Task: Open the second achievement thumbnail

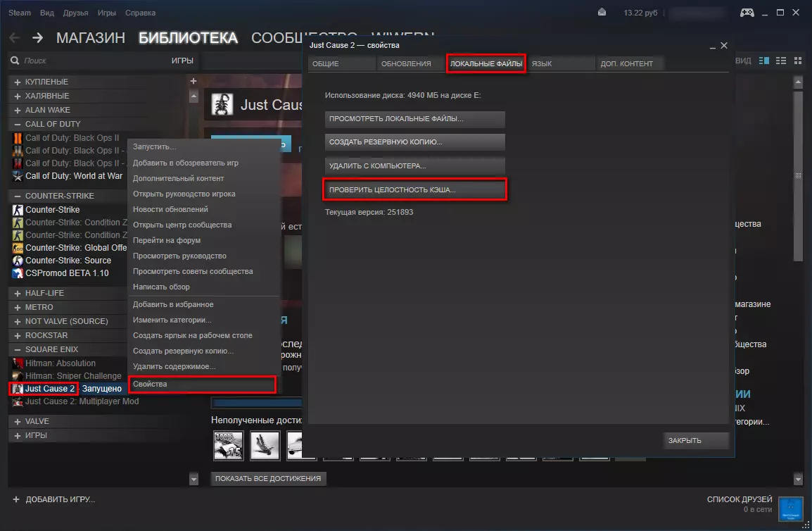Action: point(265,446)
